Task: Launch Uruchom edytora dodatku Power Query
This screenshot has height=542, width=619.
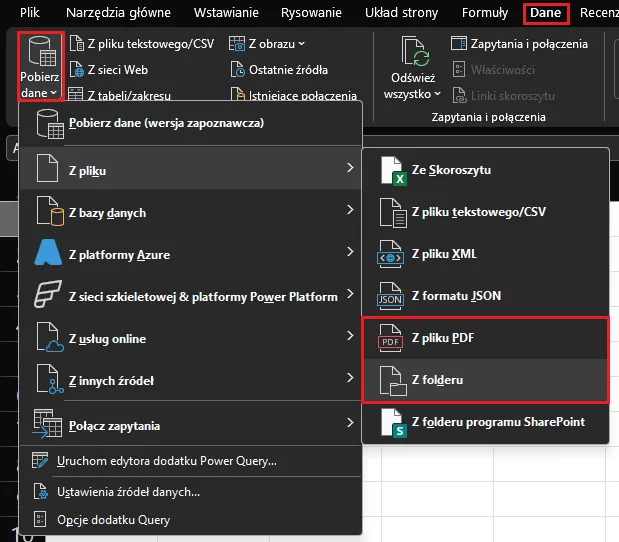Action: click(168, 461)
